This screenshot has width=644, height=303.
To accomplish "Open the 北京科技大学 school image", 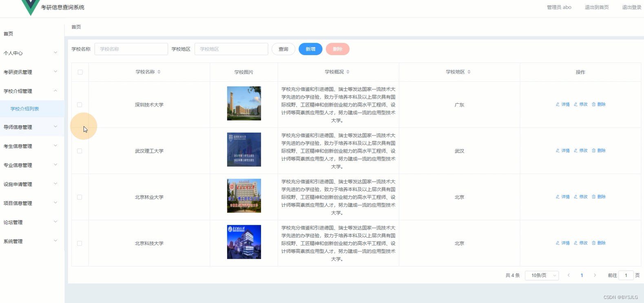I will click(244, 242).
